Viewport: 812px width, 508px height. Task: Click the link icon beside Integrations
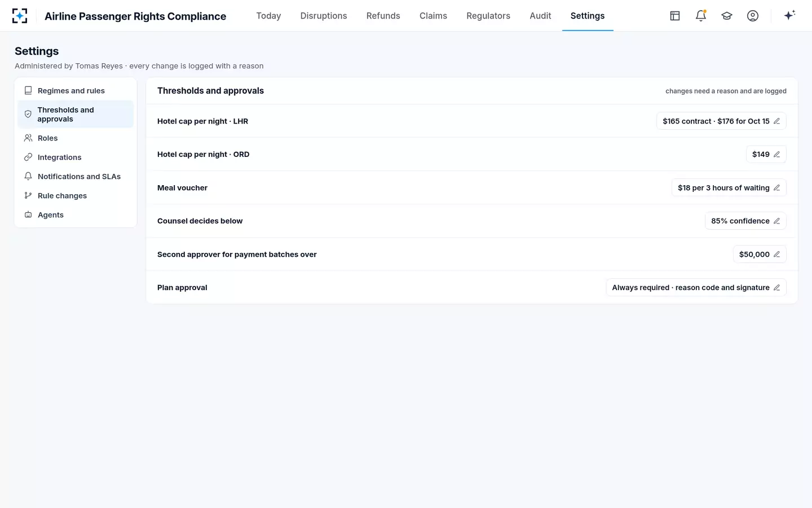[28, 157]
